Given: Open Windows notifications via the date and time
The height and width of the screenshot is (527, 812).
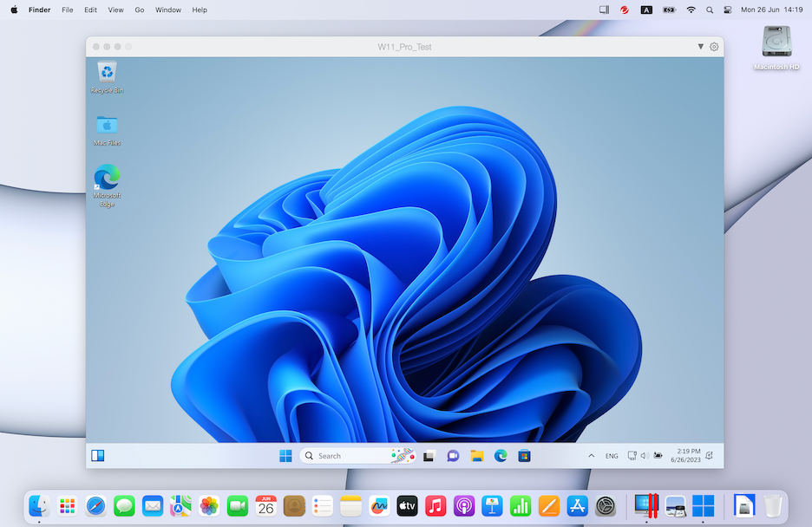Looking at the screenshot, I should (687, 455).
